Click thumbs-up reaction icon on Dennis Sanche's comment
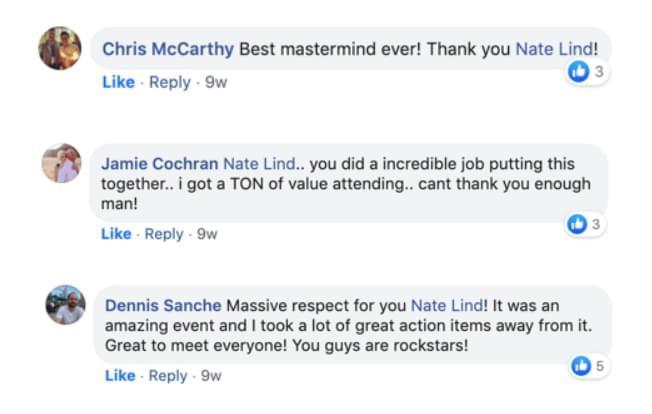This screenshot has width=652, height=414. [581, 366]
